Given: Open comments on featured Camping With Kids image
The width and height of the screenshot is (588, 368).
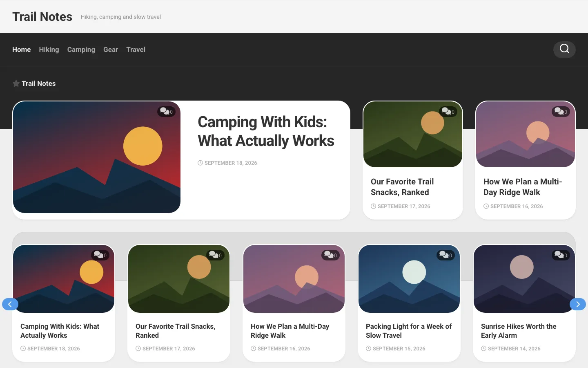Looking at the screenshot, I should pyautogui.click(x=166, y=112).
